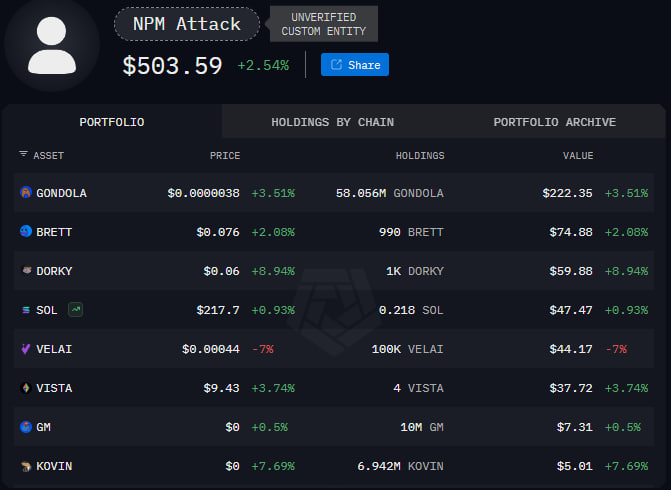Click VISTA price $9.43
The image size is (671, 490).
(x=221, y=388)
